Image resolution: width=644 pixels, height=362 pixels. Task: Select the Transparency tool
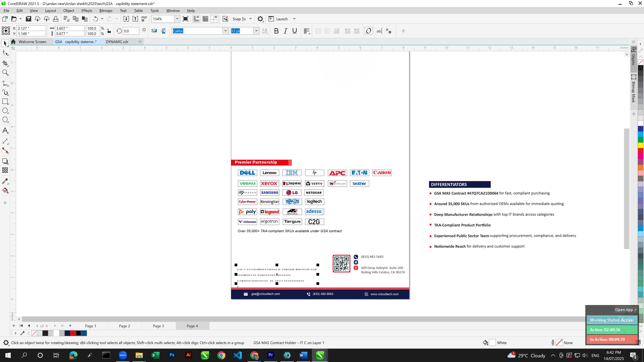click(5, 170)
